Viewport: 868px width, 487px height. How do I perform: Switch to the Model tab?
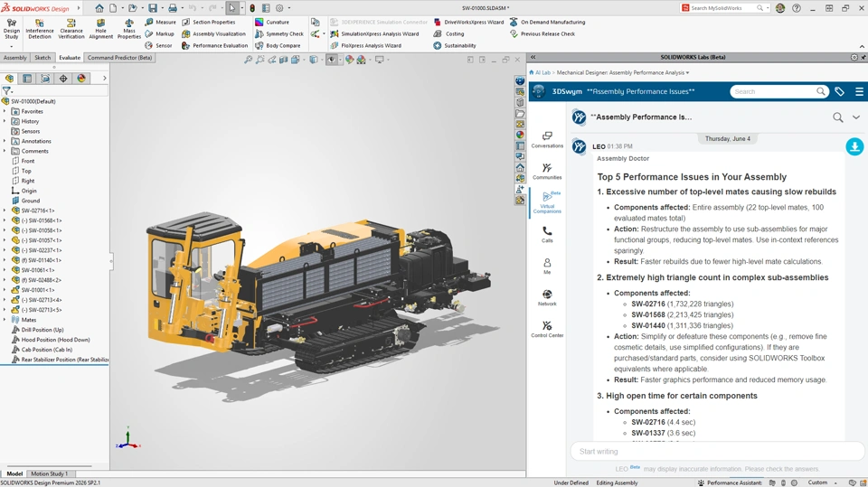(14, 473)
